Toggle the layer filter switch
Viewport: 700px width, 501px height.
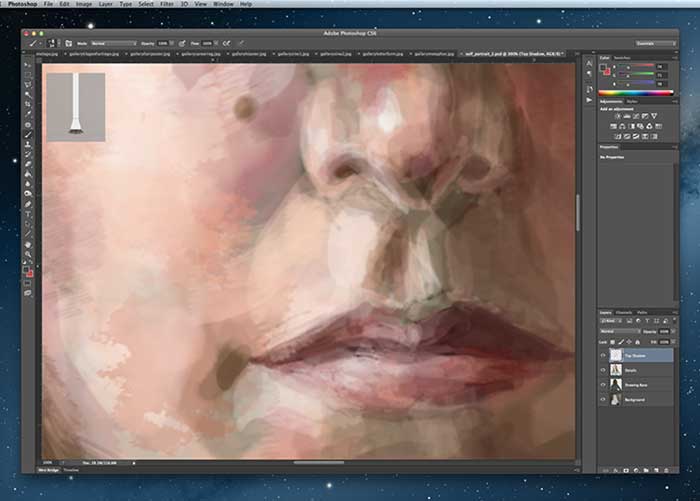coord(674,320)
